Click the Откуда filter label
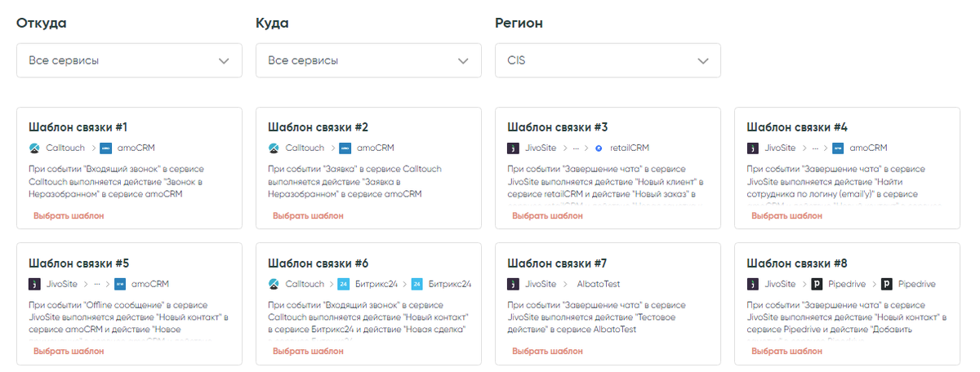980x372 pixels. tap(42, 23)
